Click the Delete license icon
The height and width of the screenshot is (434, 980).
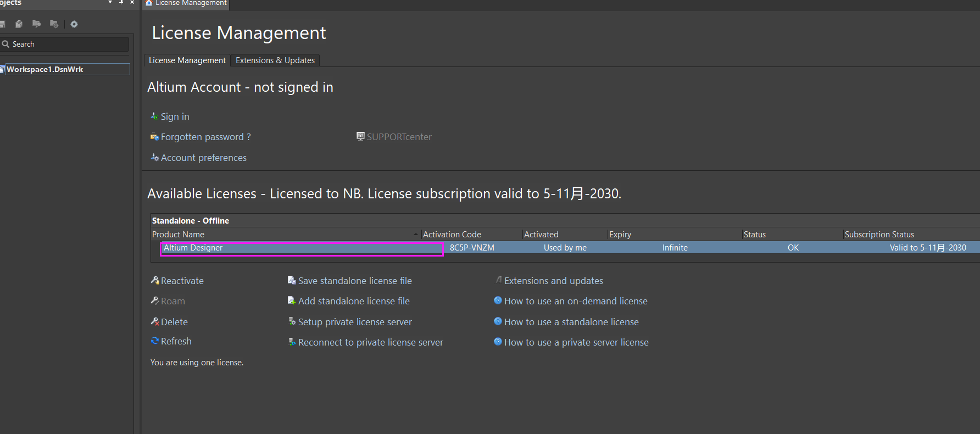(155, 322)
